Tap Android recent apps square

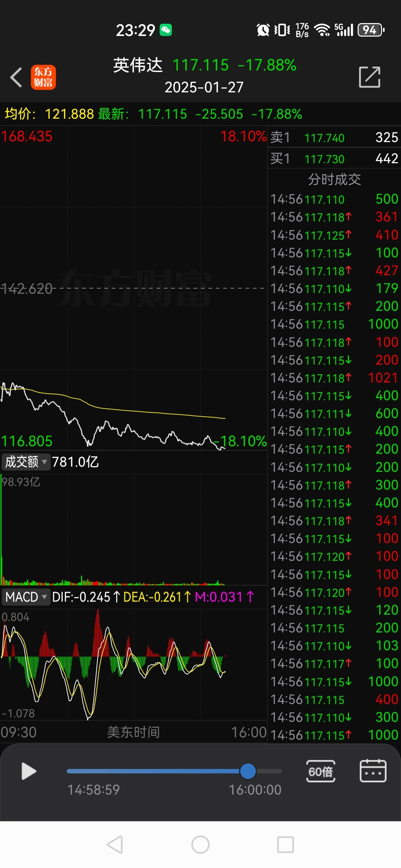286,845
